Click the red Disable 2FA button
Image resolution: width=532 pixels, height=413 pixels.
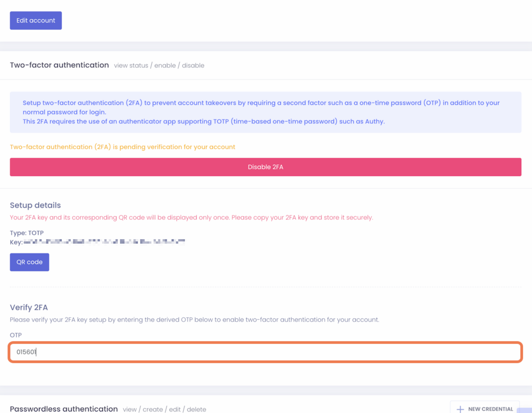pyautogui.click(x=266, y=167)
